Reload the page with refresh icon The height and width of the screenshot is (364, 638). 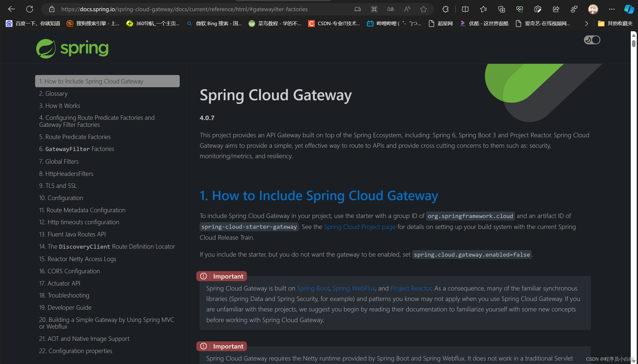(29, 9)
